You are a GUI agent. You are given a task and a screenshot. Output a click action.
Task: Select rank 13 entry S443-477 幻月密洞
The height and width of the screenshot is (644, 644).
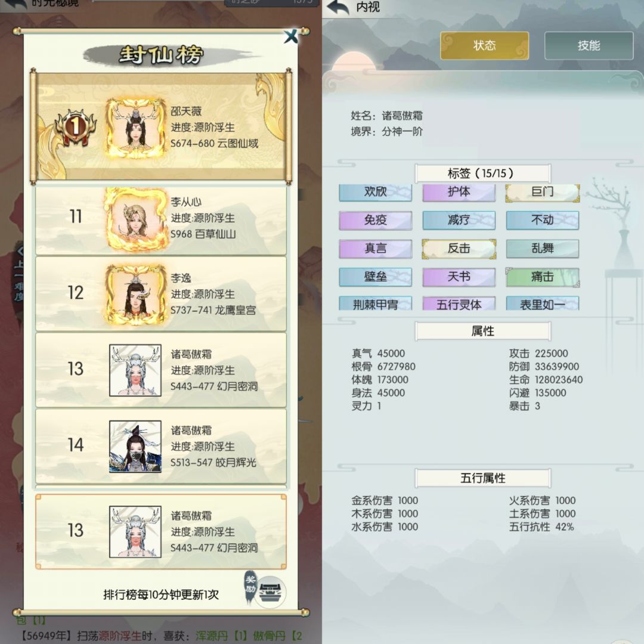(161, 370)
